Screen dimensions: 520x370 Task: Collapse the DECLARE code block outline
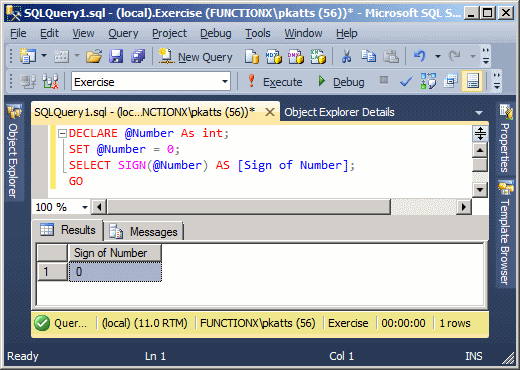[x=62, y=134]
